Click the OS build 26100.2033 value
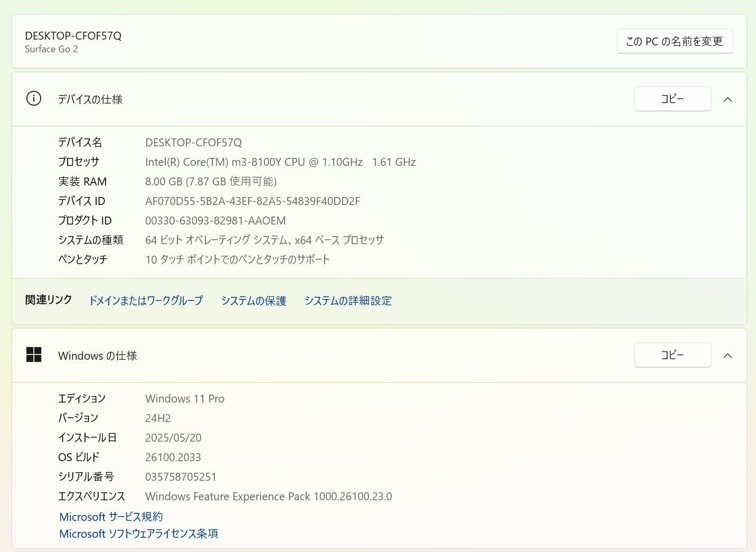The height and width of the screenshot is (552, 756). click(x=173, y=457)
